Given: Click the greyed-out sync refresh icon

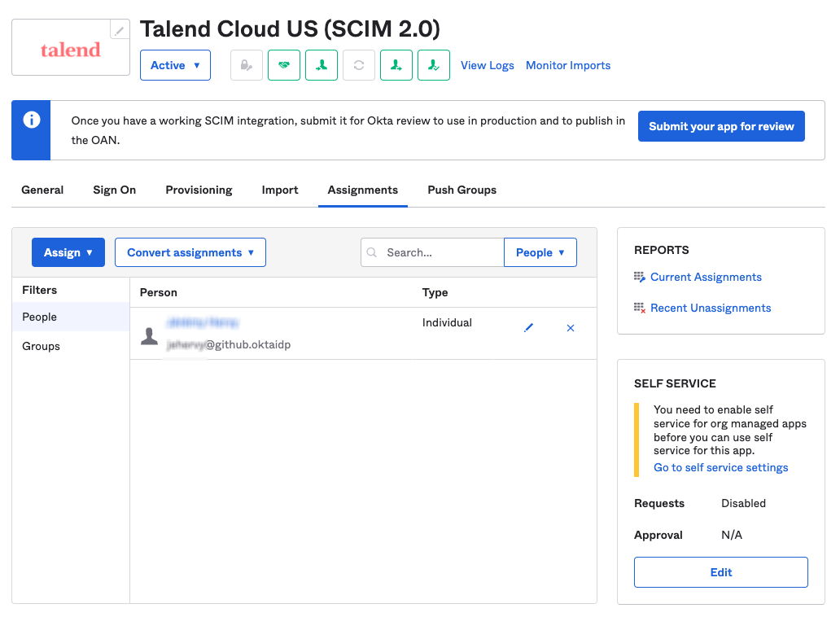Looking at the screenshot, I should [x=358, y=65].
